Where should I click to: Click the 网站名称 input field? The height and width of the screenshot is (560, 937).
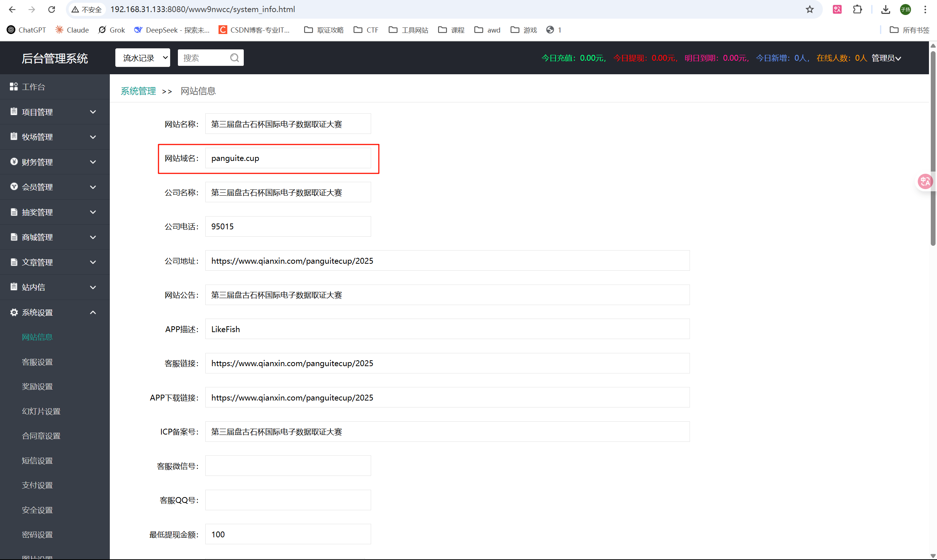coord(288,124)
